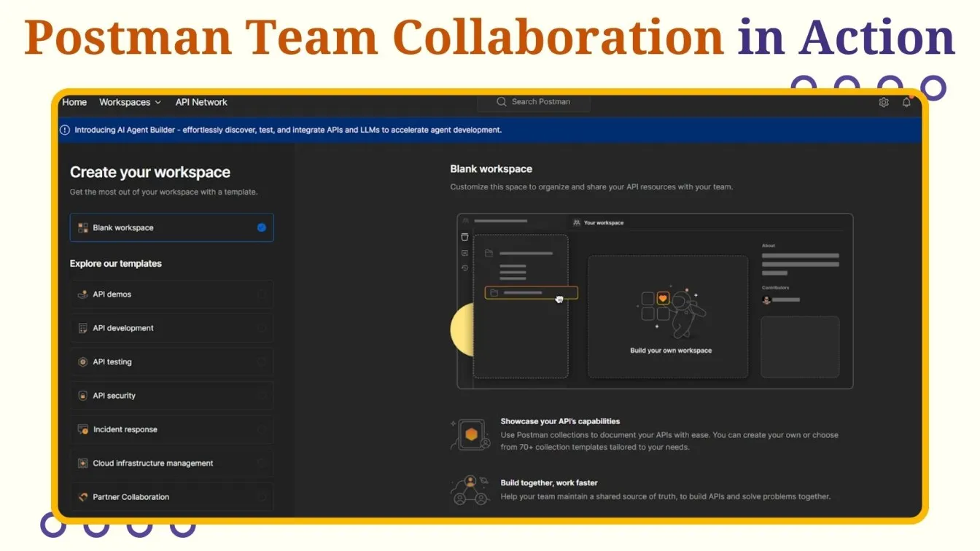Open the notifications bell icon
This screenshot has height=551, width=980.
906,103
